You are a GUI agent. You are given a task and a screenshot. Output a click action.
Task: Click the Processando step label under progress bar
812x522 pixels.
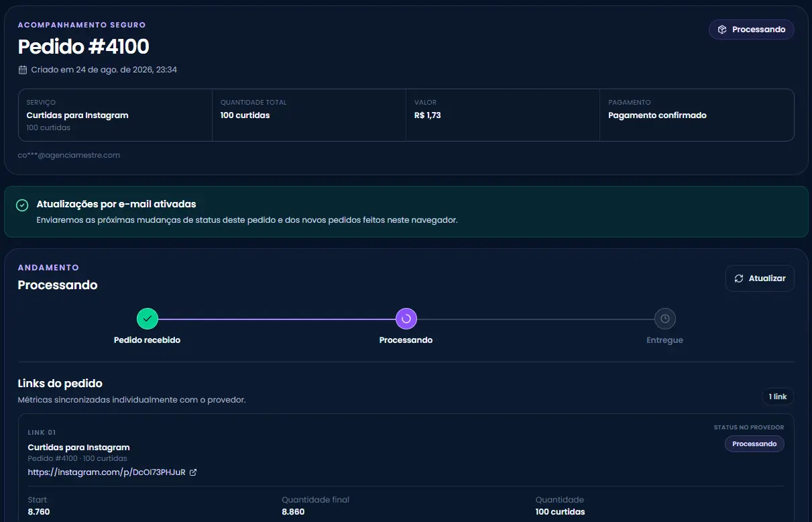click(406, 340)
